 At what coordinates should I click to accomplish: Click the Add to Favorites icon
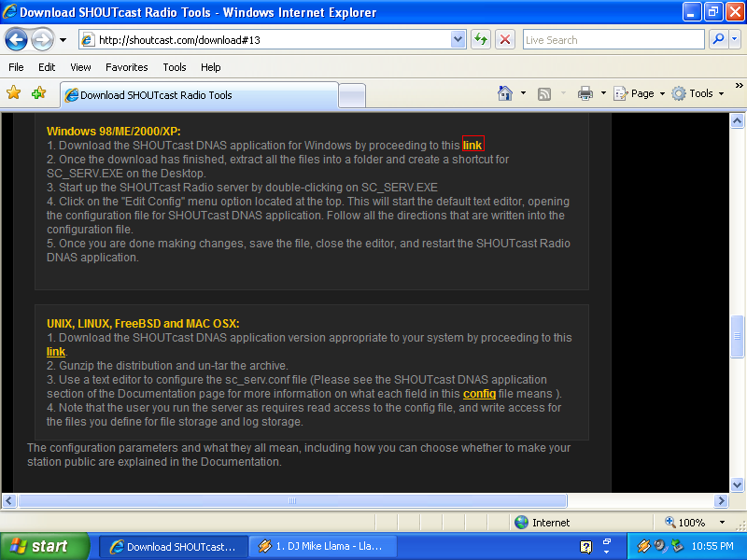click(38, 92)
